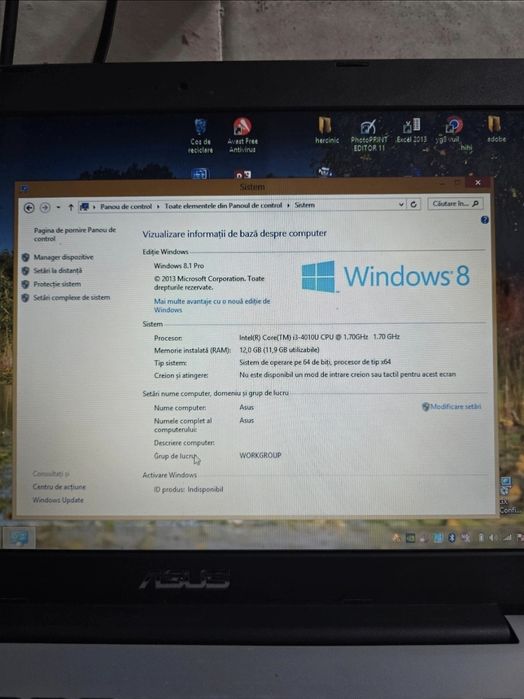Open the adobe folder on desktop
524x699 pixels.
tap(495, 129)
